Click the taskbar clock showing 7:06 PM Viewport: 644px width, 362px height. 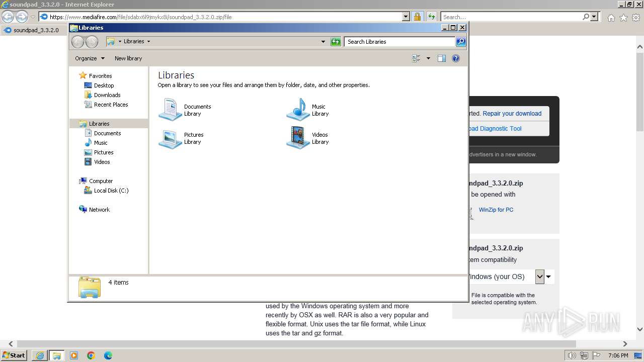click(618, 355)
